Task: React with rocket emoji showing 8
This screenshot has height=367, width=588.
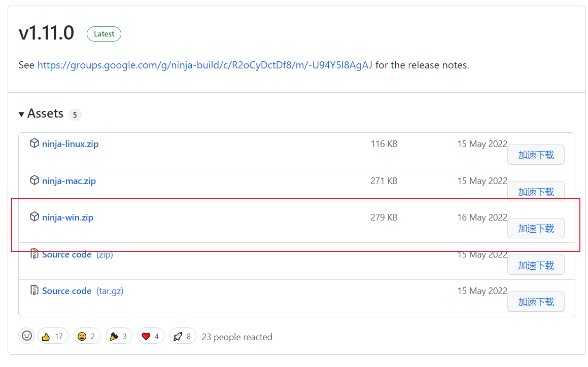Action: click(x=183, y=336)
